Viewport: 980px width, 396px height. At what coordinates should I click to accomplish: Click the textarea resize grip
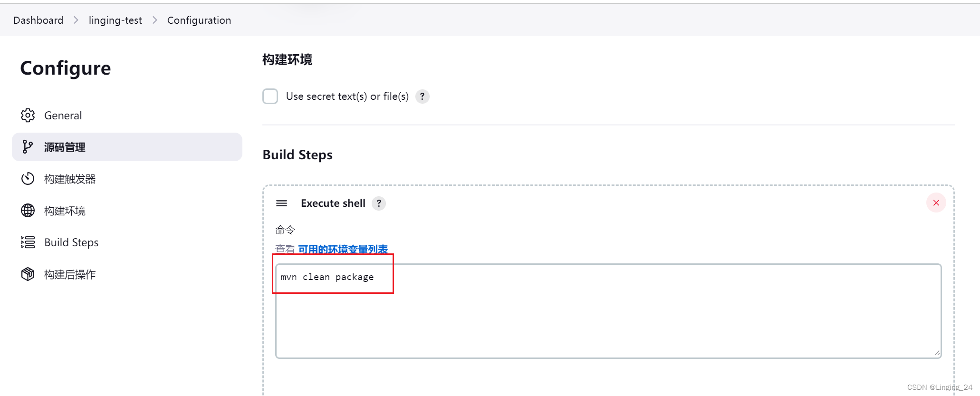pyautogui.click(x=936, y=353)
